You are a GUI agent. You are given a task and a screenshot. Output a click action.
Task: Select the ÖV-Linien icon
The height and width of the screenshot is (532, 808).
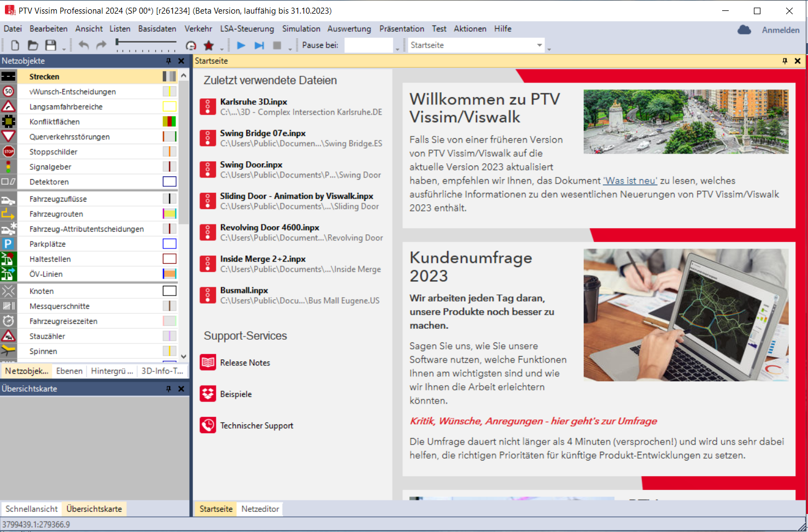9,274
